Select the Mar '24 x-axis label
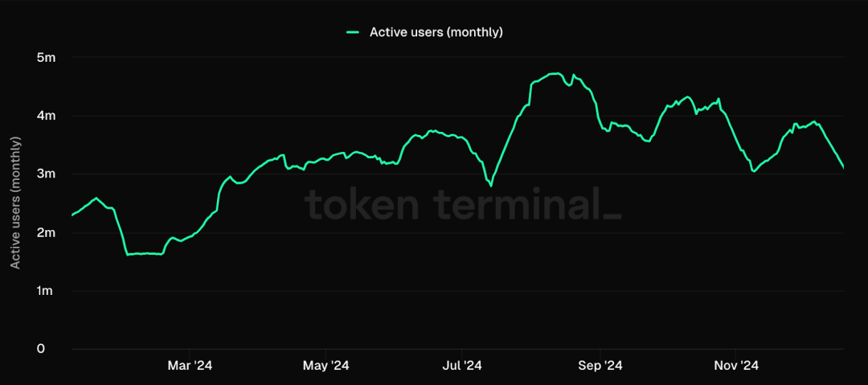 (x=190, y=366)
